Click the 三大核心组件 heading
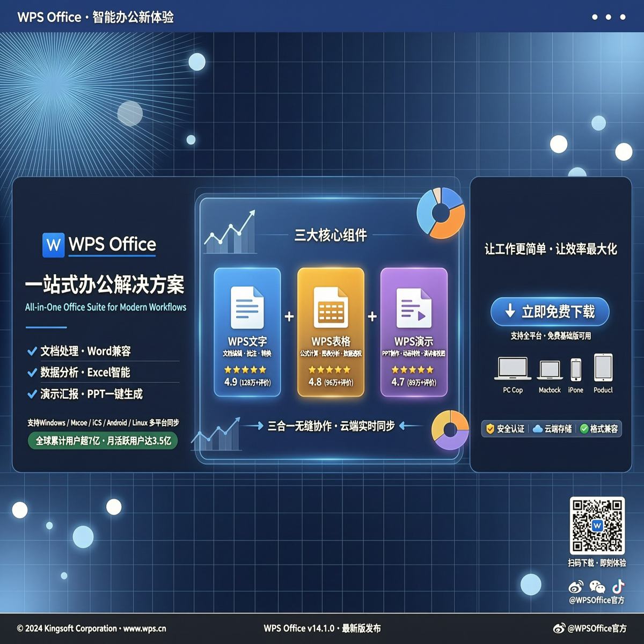Screen dimensions: 644x644 coord(331,235)
